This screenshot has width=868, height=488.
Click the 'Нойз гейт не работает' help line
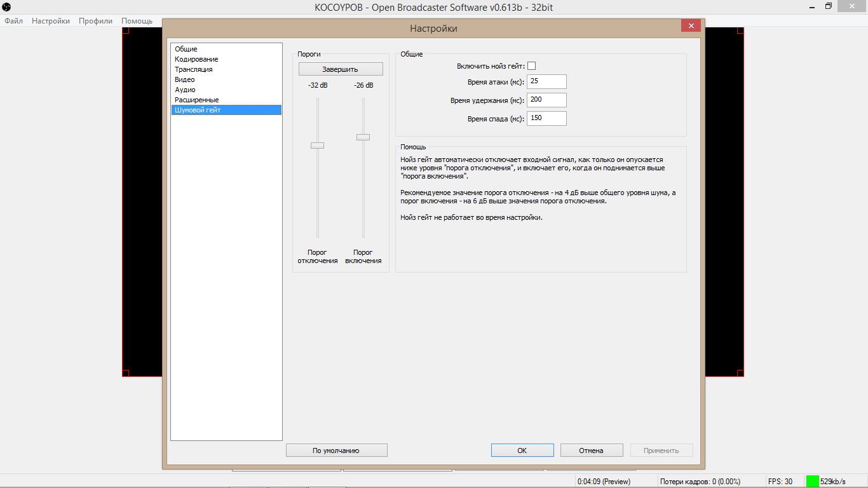tap(471, 218)
